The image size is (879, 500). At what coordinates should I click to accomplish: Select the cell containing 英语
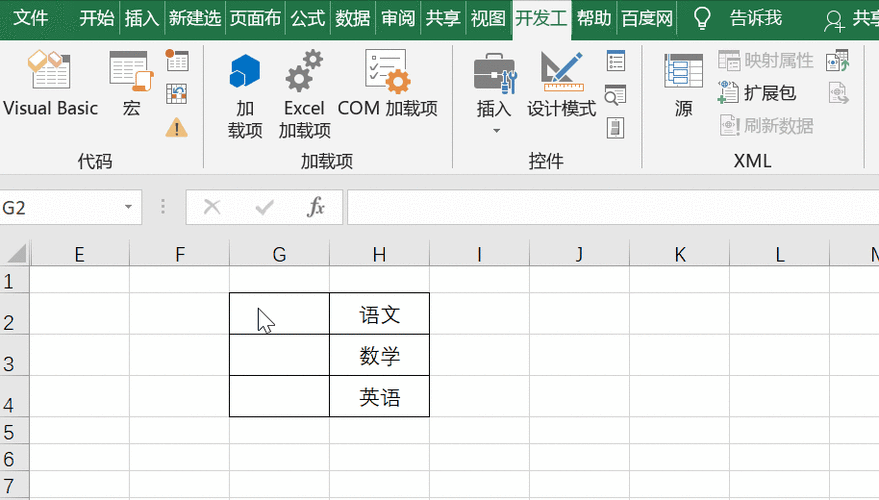[x=380, y=396]
